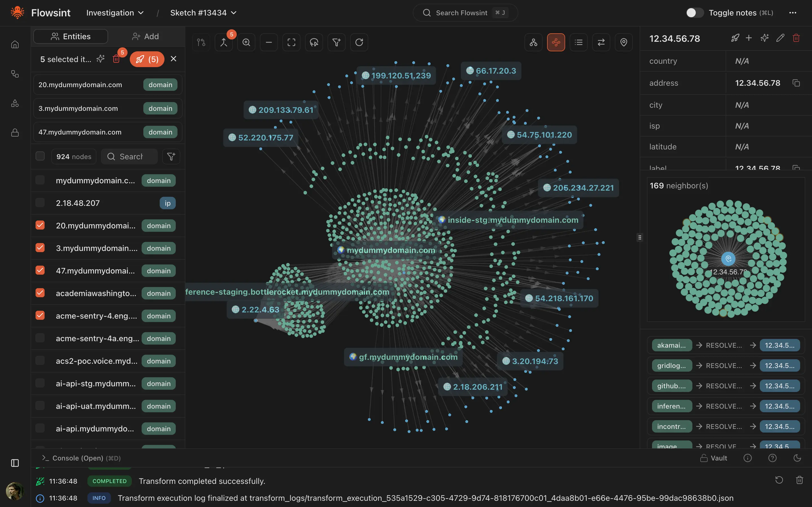Activate the force-directed layout icon
The height and width of the screenshot is (507, 812).
coord(556,42)
